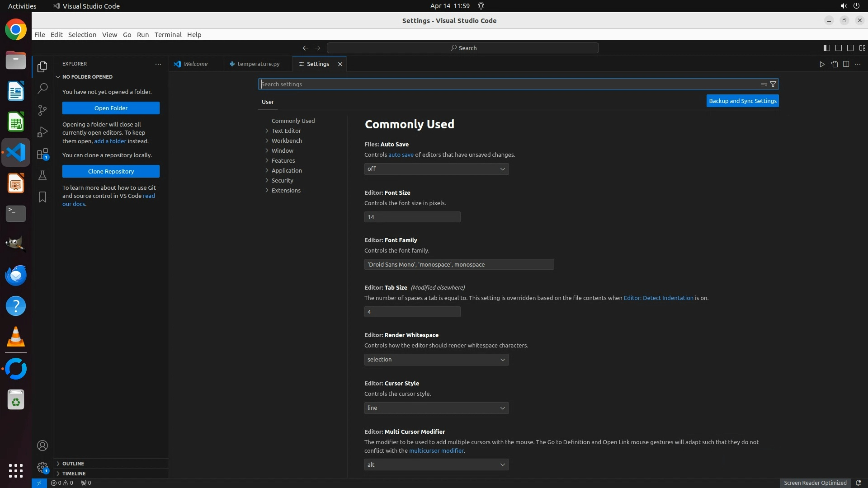The height and width of the screenshot is (488, 868).
Task: Click the Accounts icon in activity bar
Action: 42,446
